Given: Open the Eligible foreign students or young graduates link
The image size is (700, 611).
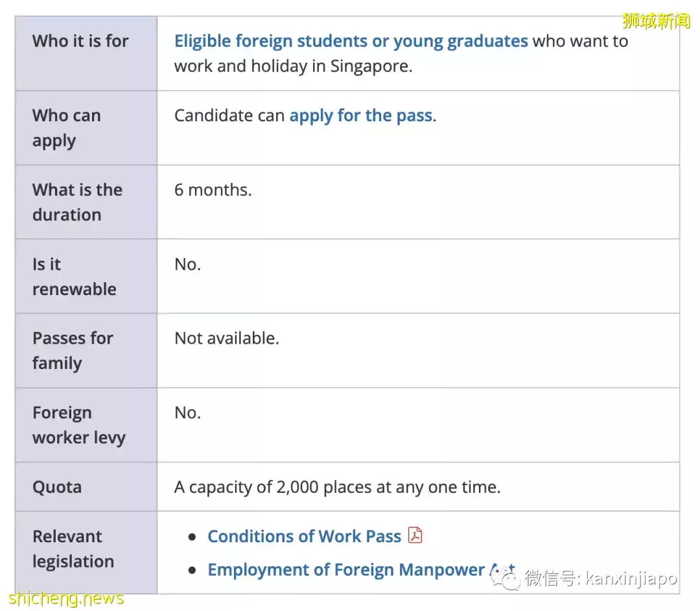Looking at the screenshot, I should 351,42.
